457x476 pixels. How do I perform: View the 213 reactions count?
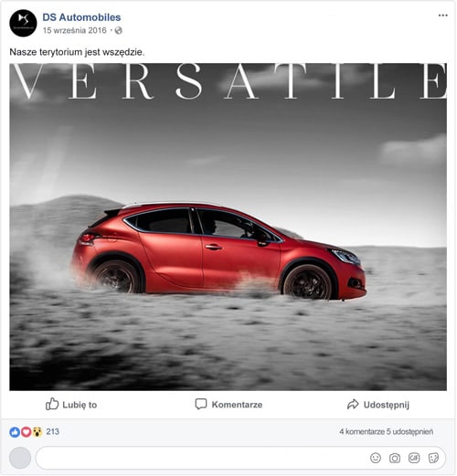pos(52,431)
